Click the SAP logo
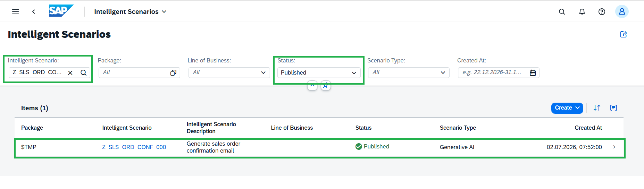Image resolution: width=644 pixels, height=189 pixels. (x=61, y=11)
